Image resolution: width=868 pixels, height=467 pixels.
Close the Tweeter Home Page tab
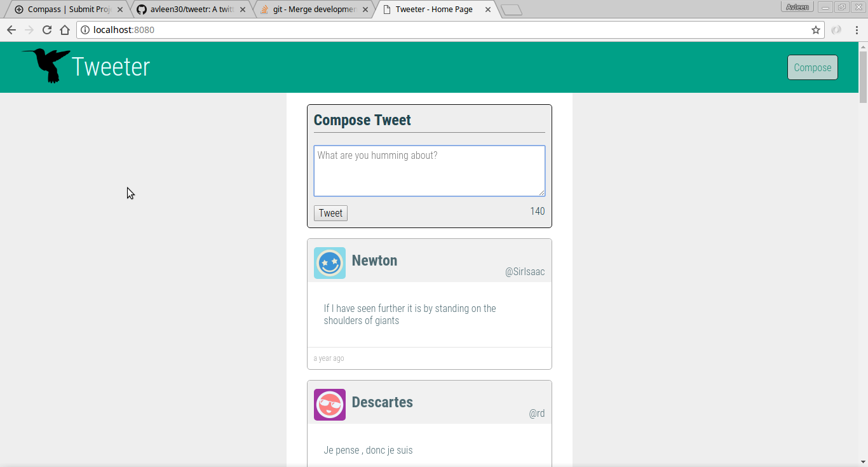488,10
